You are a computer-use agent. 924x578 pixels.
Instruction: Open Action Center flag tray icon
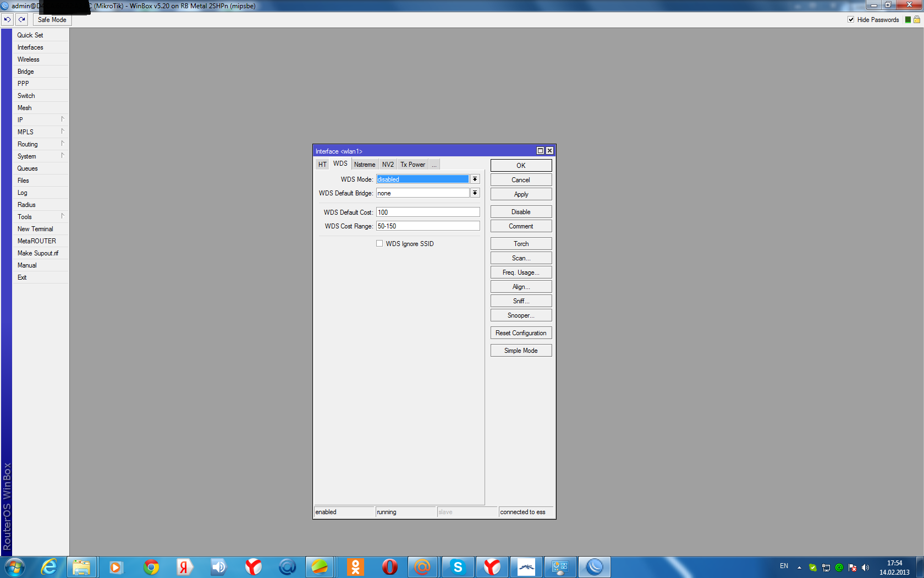click(853, 568)
